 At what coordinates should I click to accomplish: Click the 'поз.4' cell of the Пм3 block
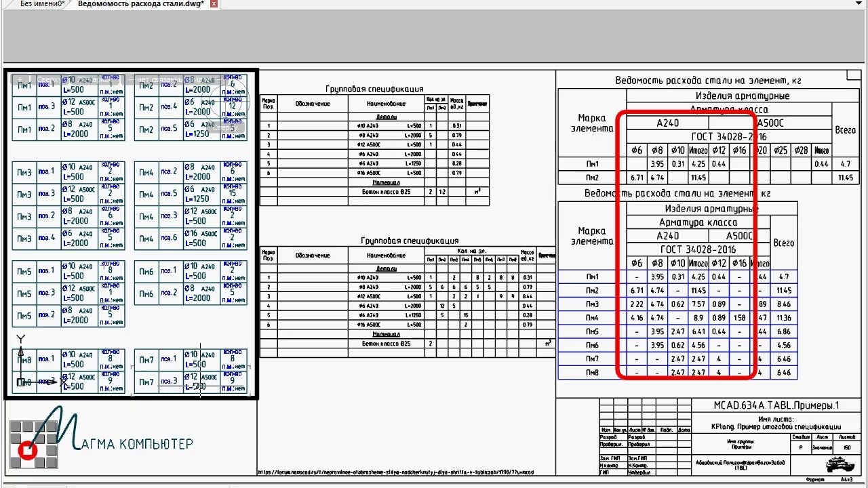[47, 238]
